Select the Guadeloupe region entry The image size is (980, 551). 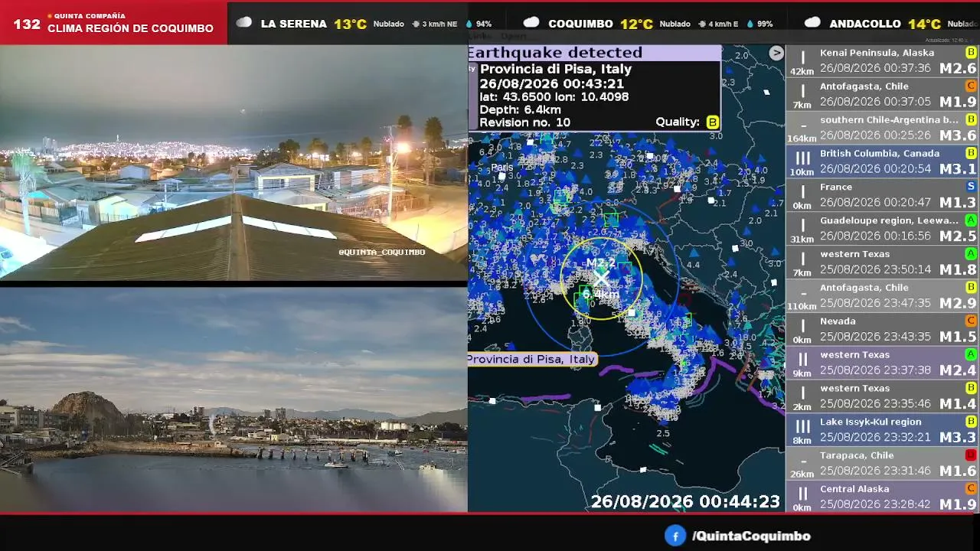coord(882,229)
